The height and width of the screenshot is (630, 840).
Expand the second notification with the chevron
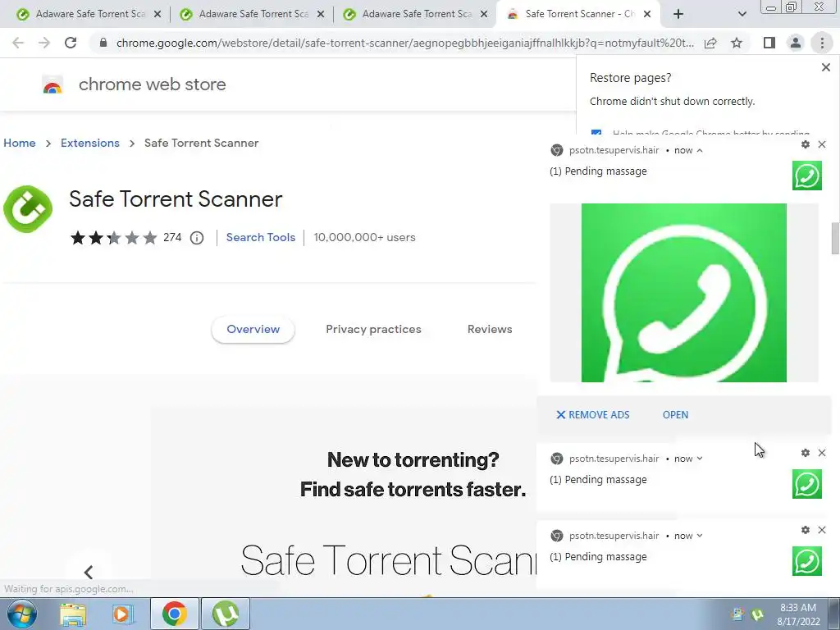[x=700, y=459]
